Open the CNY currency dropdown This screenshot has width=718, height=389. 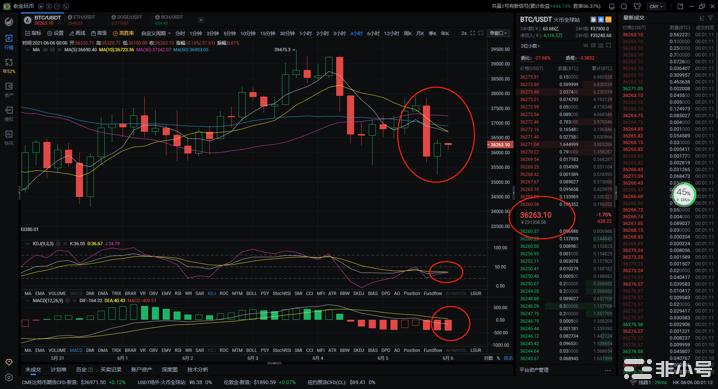click(x=656, y=6)
